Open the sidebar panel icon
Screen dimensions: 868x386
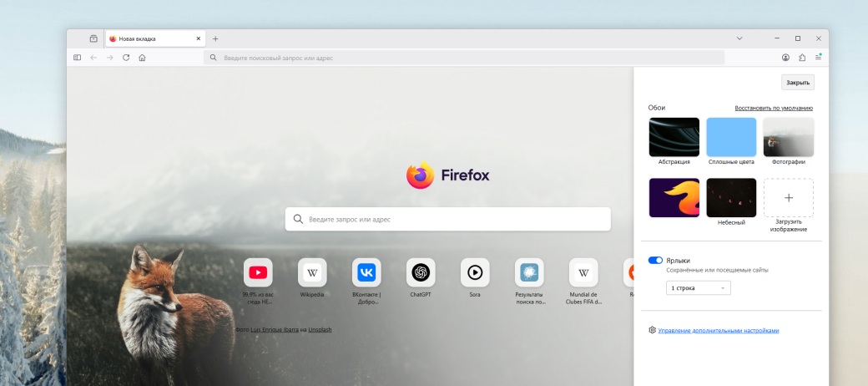click(x=77, y=58)
